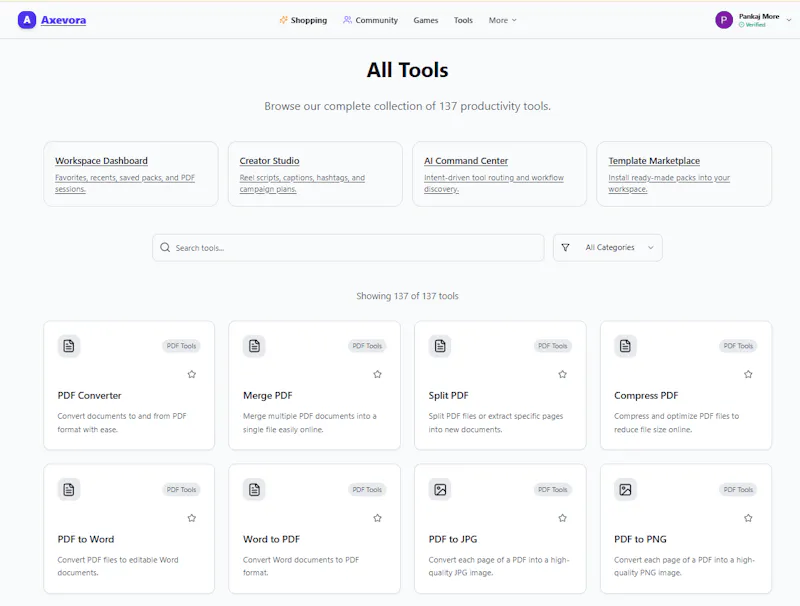Click the Search tools input field
The image size is (800, 606).
[x=348, y=248]
